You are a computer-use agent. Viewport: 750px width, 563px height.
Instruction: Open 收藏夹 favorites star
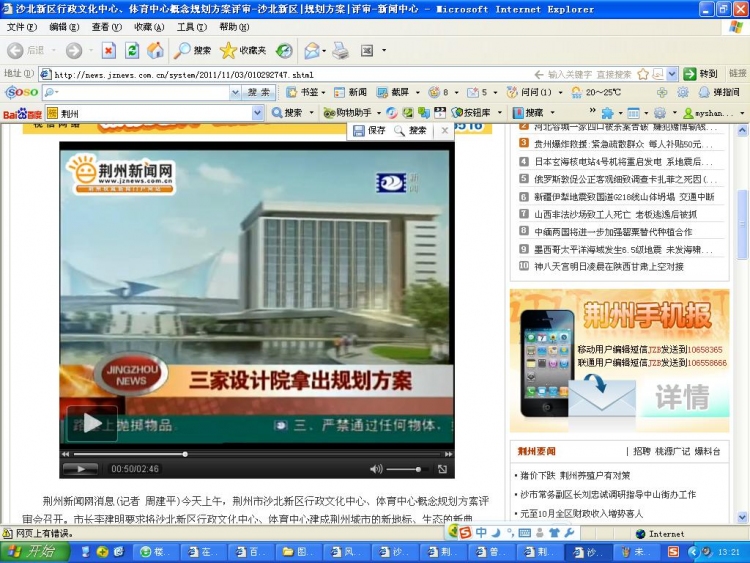click(243, 50)
